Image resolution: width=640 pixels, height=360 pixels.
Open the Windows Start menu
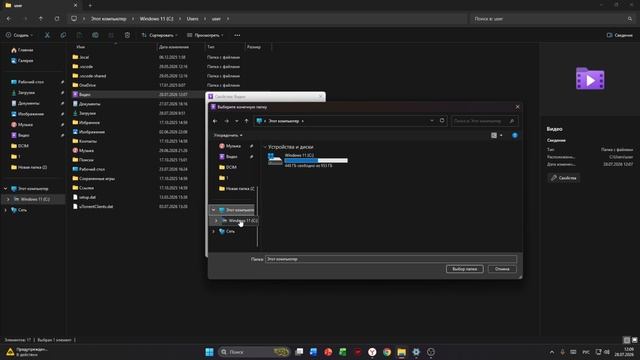(209, 352)
